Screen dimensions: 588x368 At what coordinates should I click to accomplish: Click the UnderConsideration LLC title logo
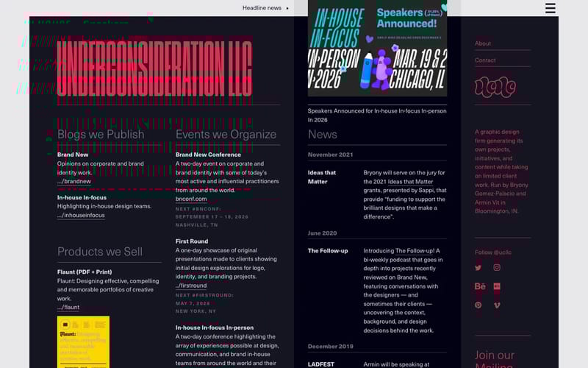click(x=154, y=68)
